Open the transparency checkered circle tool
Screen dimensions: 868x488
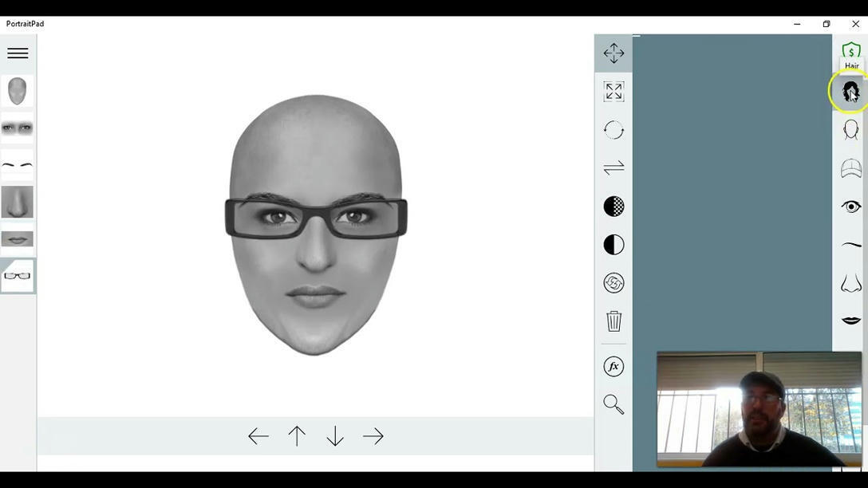coord(614,207)
